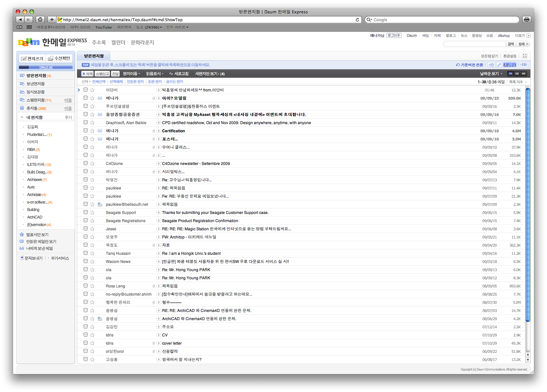
Task: Click the mailbox storage usage bar 19%/2.0G
Action: 46,67
